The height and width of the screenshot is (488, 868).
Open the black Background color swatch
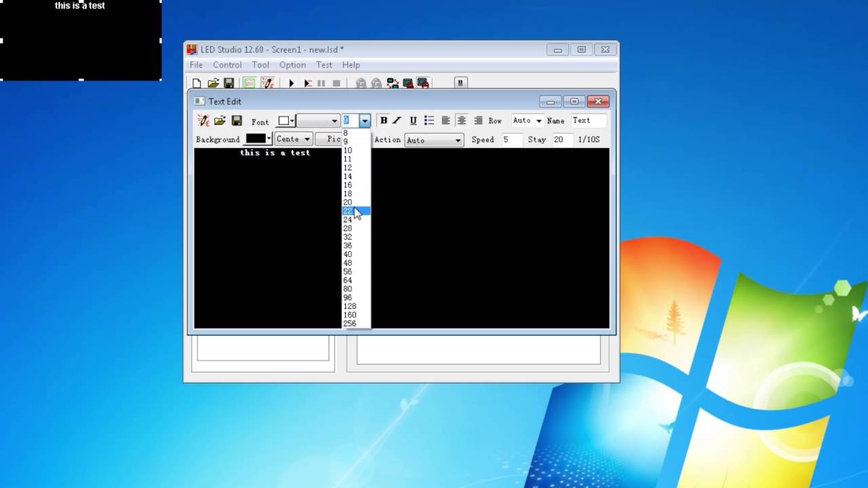click(x=258, y=139)
